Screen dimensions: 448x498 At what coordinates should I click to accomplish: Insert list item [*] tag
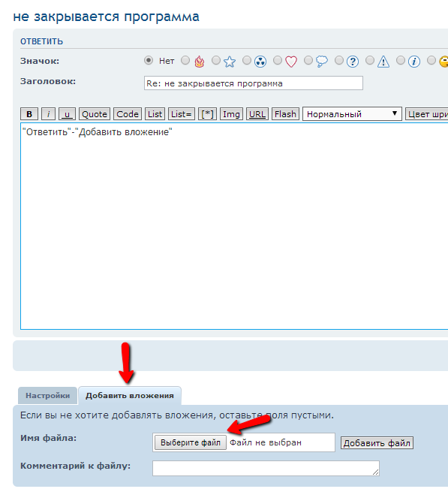(x=208, y=114)
